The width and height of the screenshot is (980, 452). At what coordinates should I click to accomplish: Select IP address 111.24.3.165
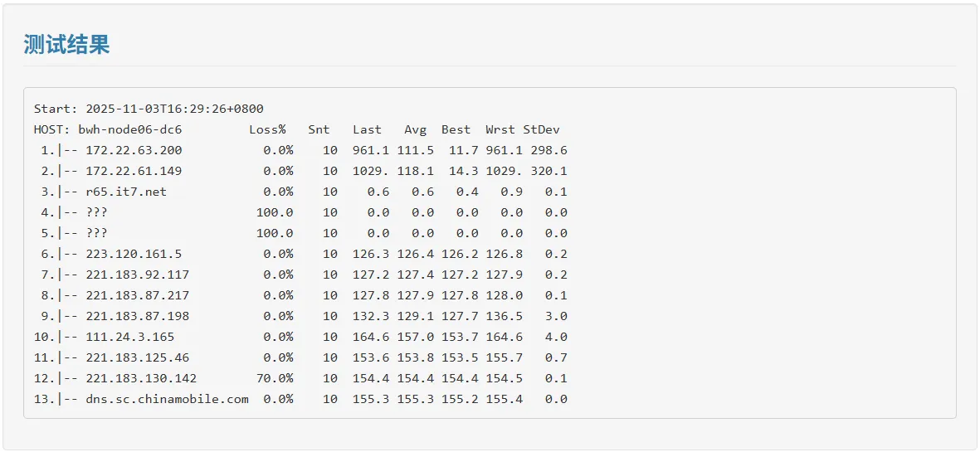[130, 337]
